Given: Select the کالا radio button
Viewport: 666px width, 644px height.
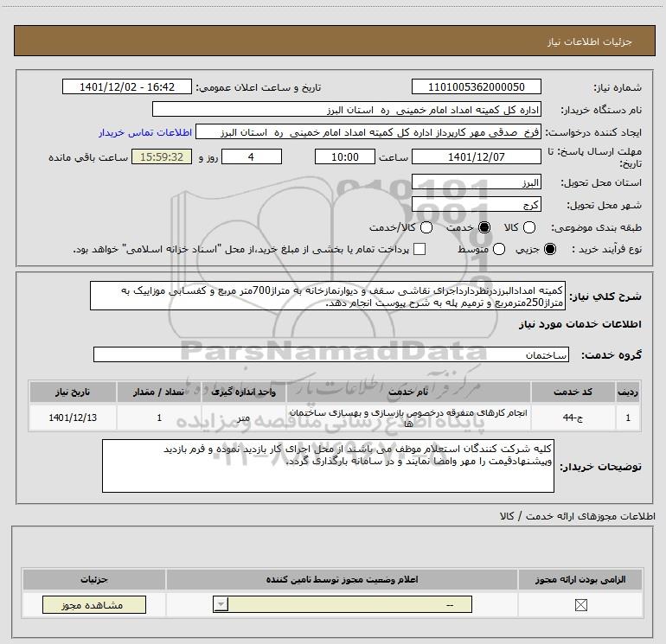Looking at the screenshot, I should pos(529,227).
